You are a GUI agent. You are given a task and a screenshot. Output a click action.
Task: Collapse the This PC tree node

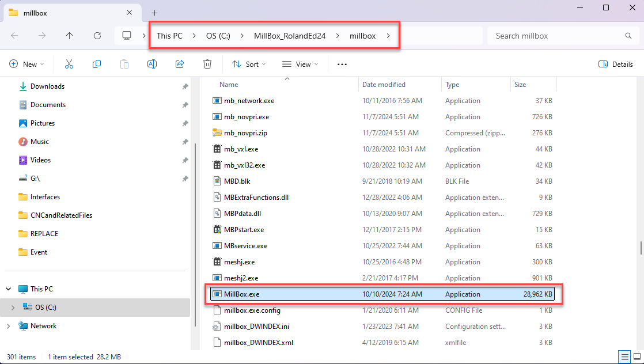coord(8,289)
